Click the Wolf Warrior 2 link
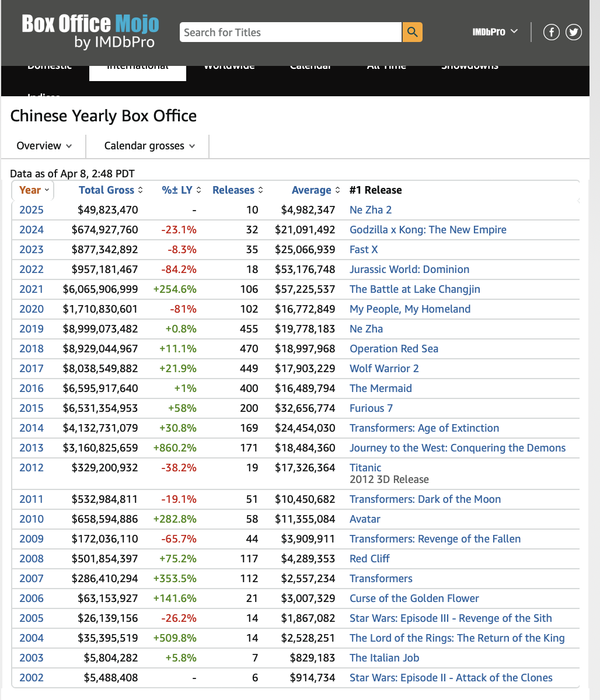The image size is (600, 700). (384, 369)
